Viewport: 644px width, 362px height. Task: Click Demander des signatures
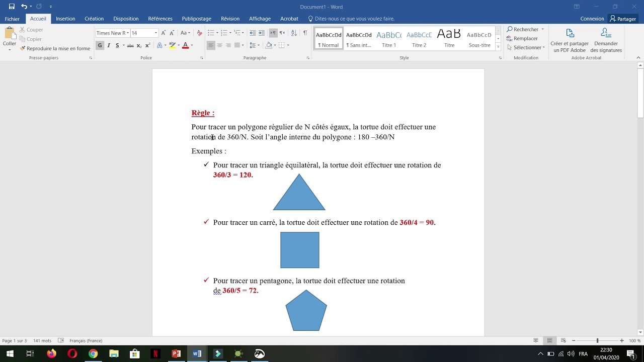(x=606, y=40)
